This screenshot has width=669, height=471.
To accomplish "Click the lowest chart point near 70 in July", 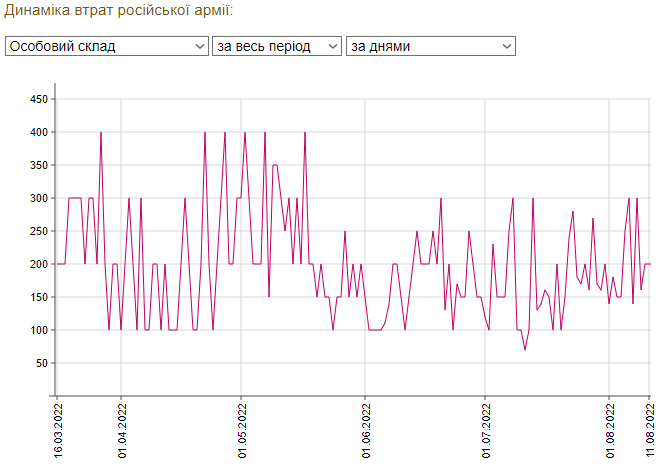I will tap(525, 349).
